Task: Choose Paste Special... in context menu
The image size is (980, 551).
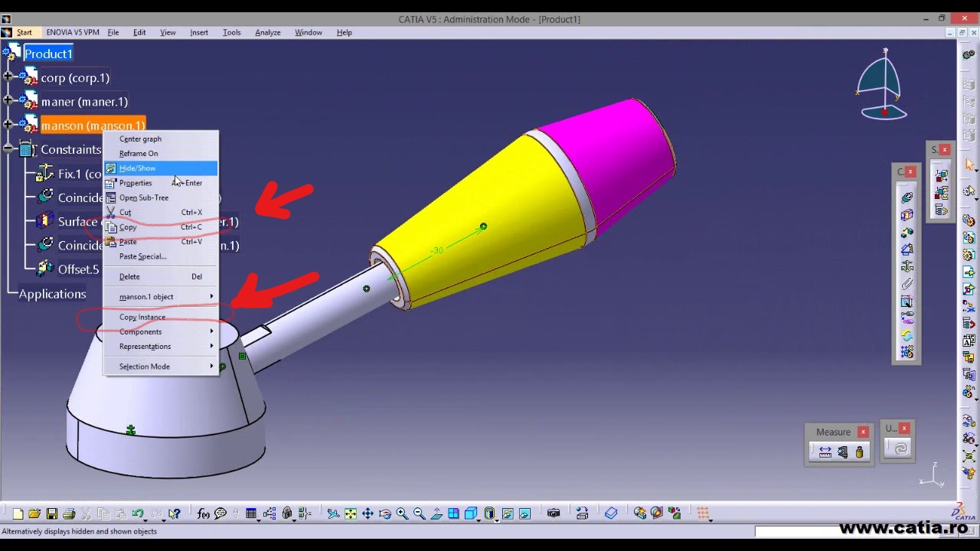Action: tap(161, 257)
